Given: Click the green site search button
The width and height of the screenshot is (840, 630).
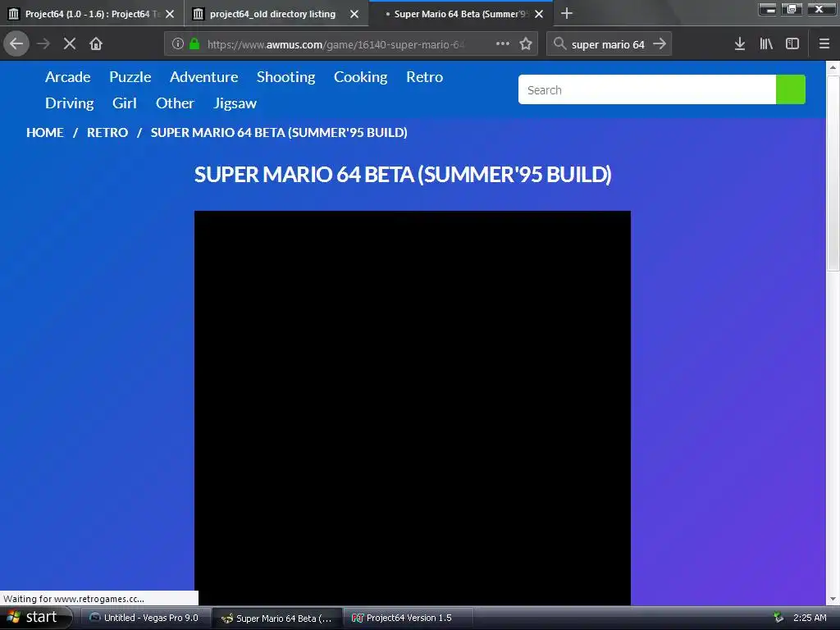Looking at the screenshot, I should pyautogui.click(x=790, y=89).
